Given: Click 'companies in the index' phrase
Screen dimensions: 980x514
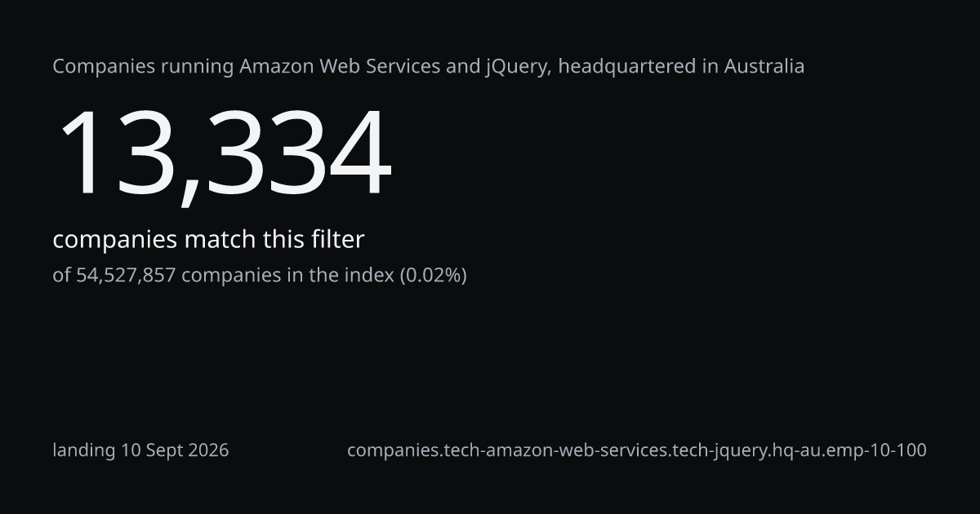Looking at the screenshot, I should tap(287, 276).
